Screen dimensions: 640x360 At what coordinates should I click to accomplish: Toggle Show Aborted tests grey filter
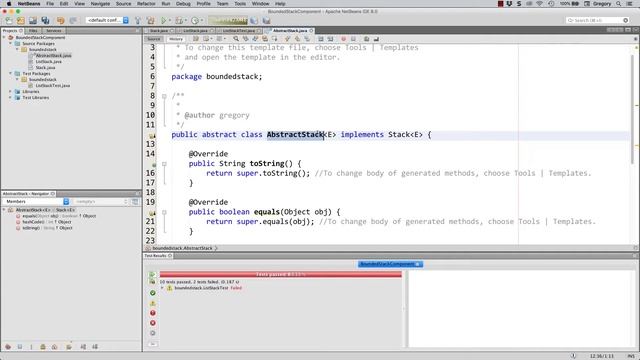click(153, 333)
